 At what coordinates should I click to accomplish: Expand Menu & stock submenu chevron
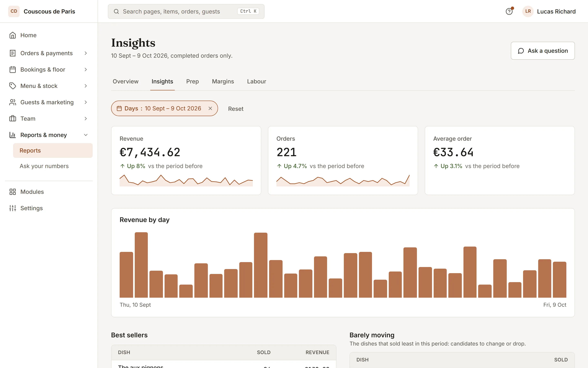pyautogui.click(x=86, y=86)
